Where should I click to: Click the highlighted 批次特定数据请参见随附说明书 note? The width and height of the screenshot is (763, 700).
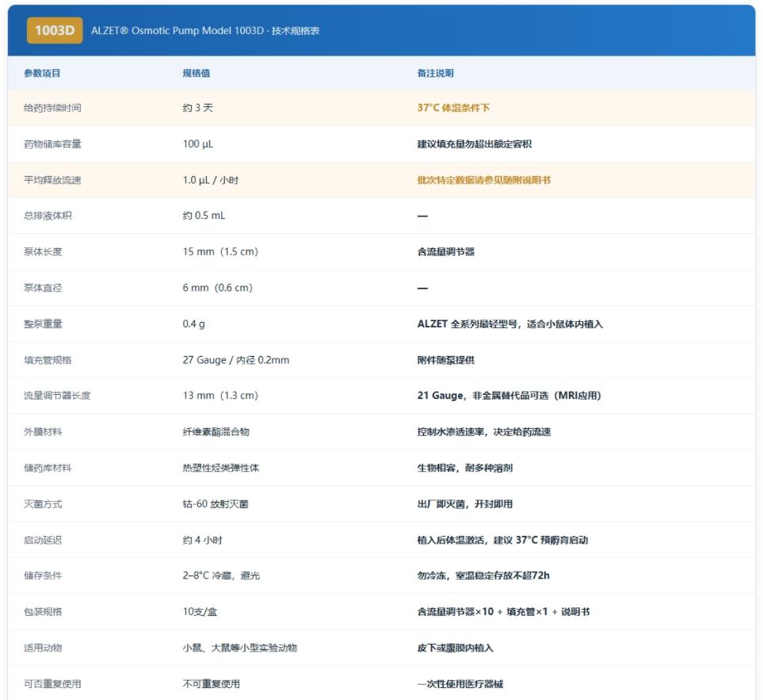(x=486, y=180)
